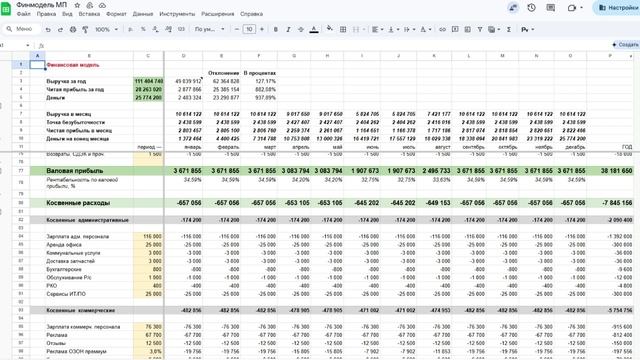
Task: Click the fx formula bar icon
Action: click(41, 45)
